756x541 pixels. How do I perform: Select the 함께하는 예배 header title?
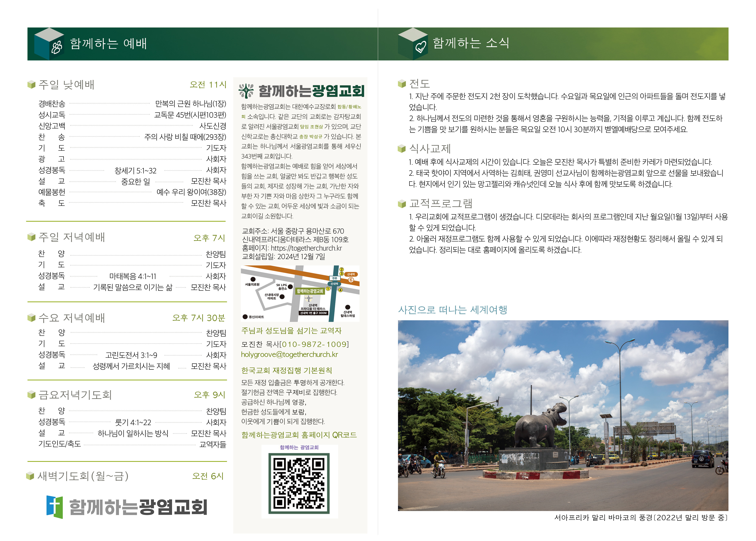pos(108,44)
